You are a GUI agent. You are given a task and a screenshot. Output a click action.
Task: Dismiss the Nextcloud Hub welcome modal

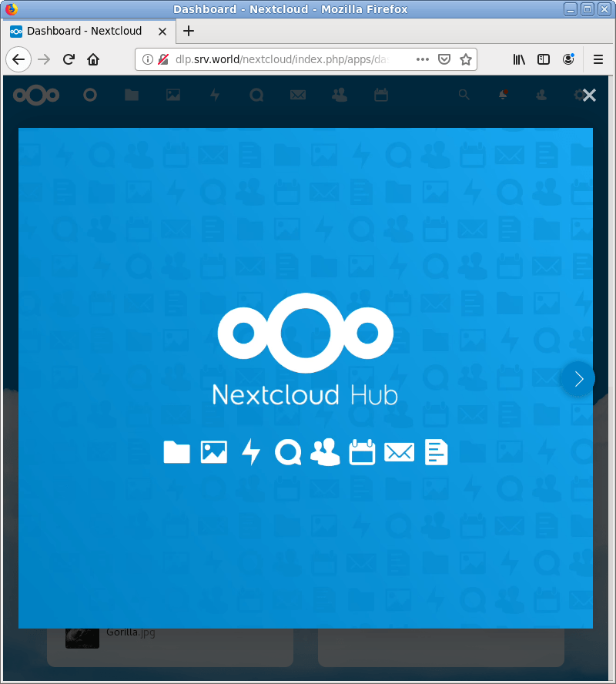589,96
